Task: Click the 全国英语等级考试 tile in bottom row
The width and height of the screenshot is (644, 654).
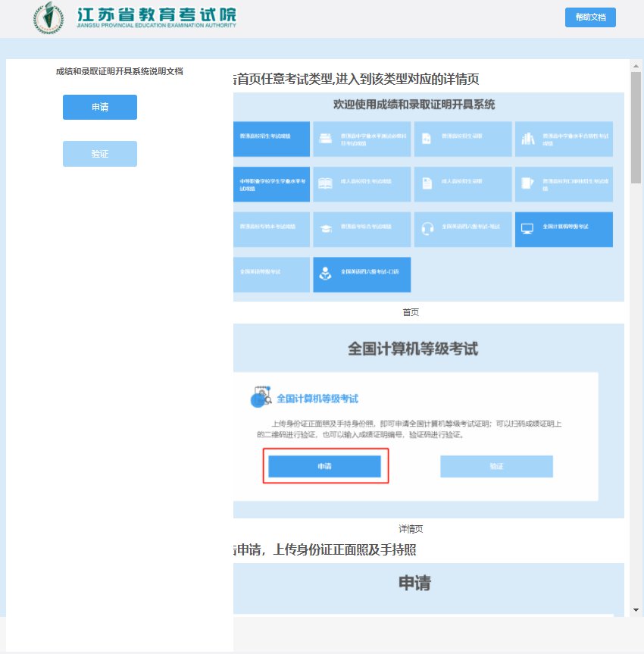Action: click(271, 275)
